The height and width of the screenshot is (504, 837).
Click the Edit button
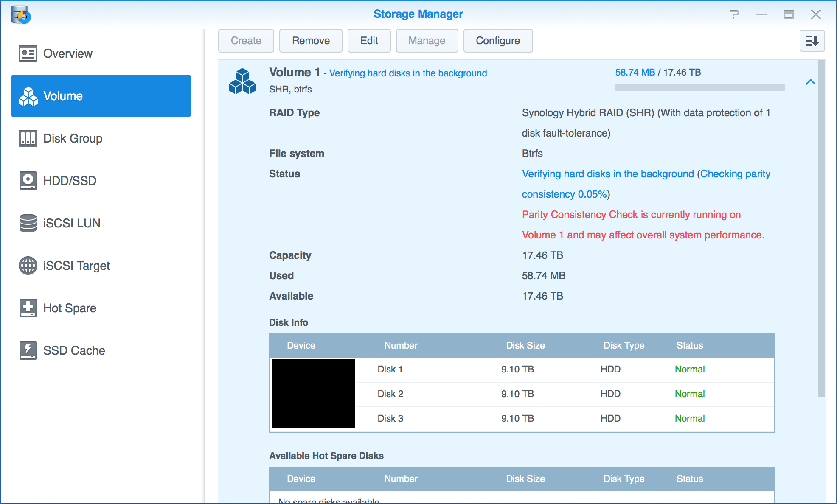(369, 41)
